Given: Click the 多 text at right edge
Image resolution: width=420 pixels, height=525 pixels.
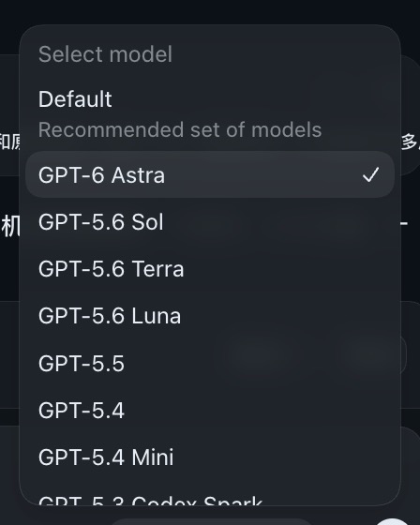Looking at the screenshot, I should pos(411,142).
